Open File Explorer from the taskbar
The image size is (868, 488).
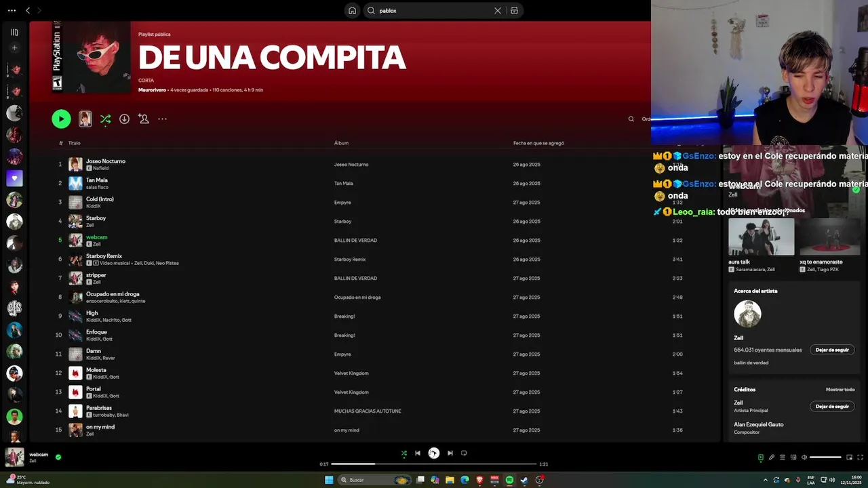[450, 480]
